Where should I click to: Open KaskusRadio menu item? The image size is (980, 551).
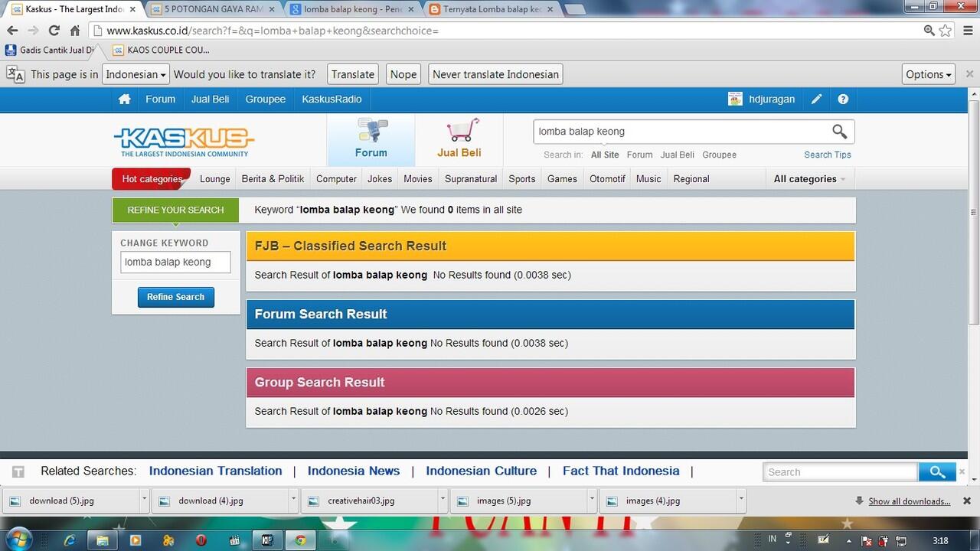(332, 99)
